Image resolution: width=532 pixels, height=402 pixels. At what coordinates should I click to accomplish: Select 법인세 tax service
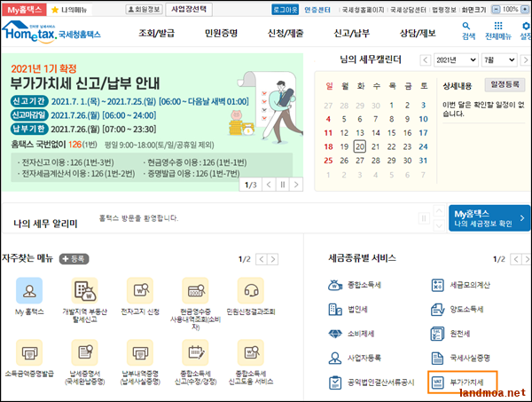tap(348, 310)
